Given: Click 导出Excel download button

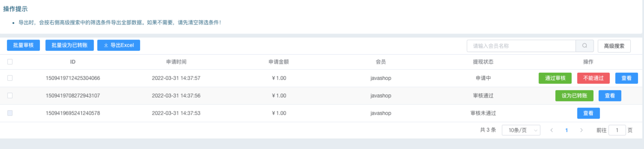Looking at the screenshot, I should click(119, 45).
